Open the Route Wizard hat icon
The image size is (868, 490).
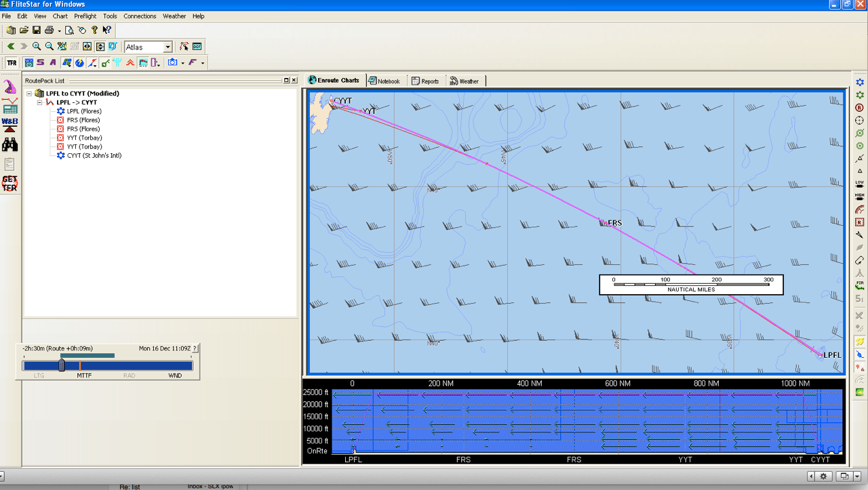(9, 87)
